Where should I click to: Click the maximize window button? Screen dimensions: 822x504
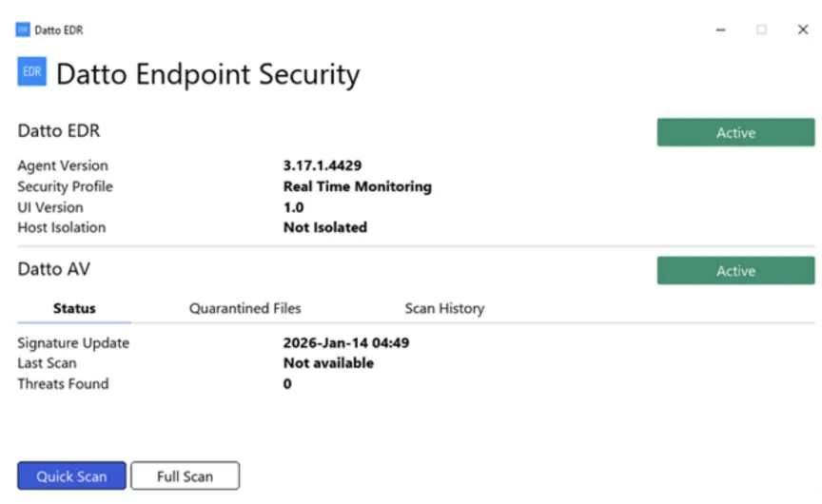pyautogui.click(x=761, y=29)
